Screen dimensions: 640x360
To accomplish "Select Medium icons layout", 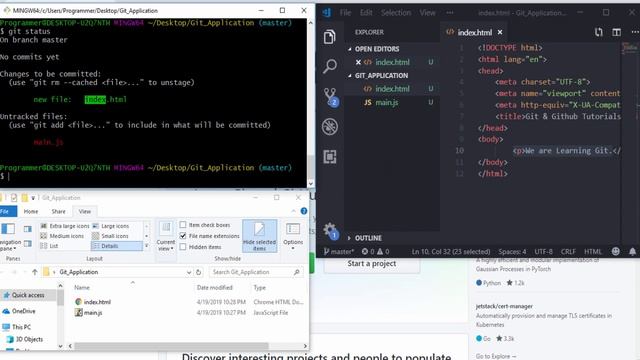I will click(x=62, y=236).
